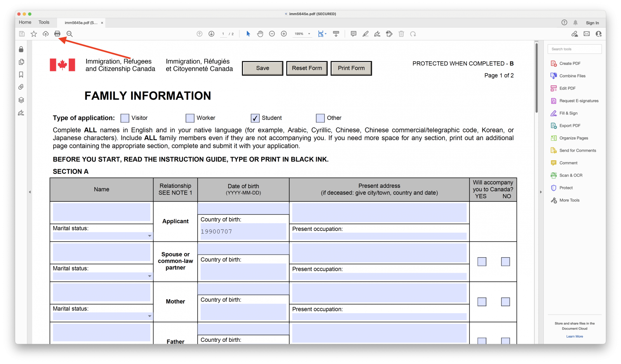The image size is (621, 364).
Task: Click the read mode keyboard-arrow icon
Action: [336, 34]
